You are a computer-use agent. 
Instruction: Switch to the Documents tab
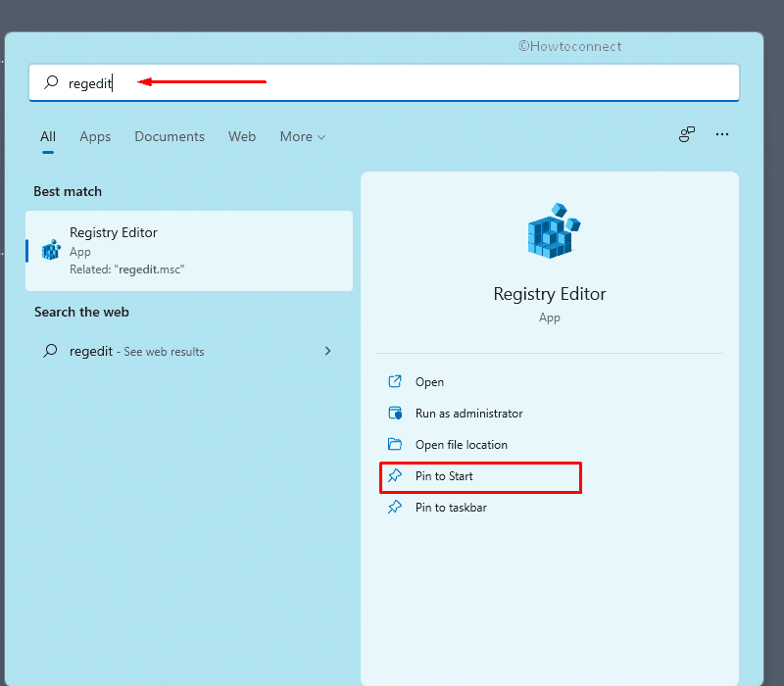[x=170, y=136]
